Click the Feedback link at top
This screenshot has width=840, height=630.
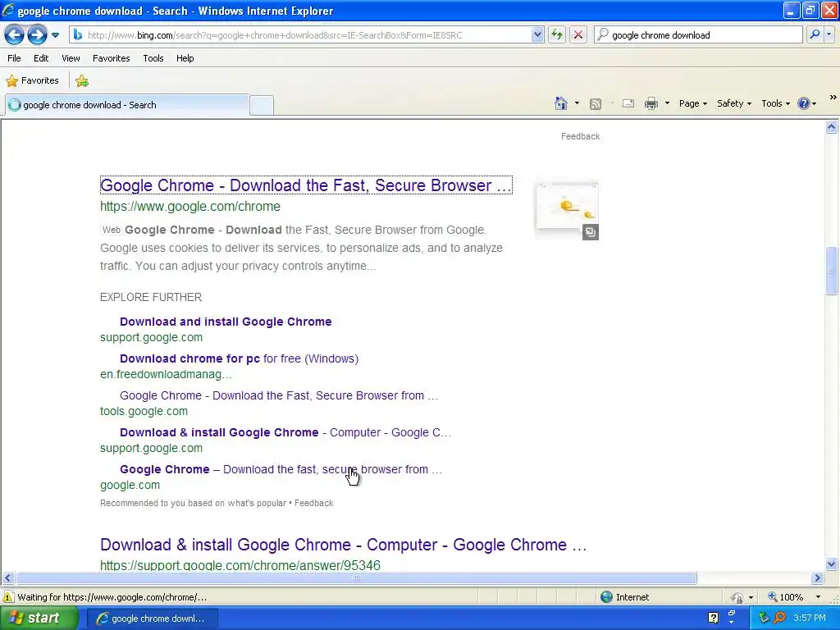pyautogui.click(x=580, y=137)
